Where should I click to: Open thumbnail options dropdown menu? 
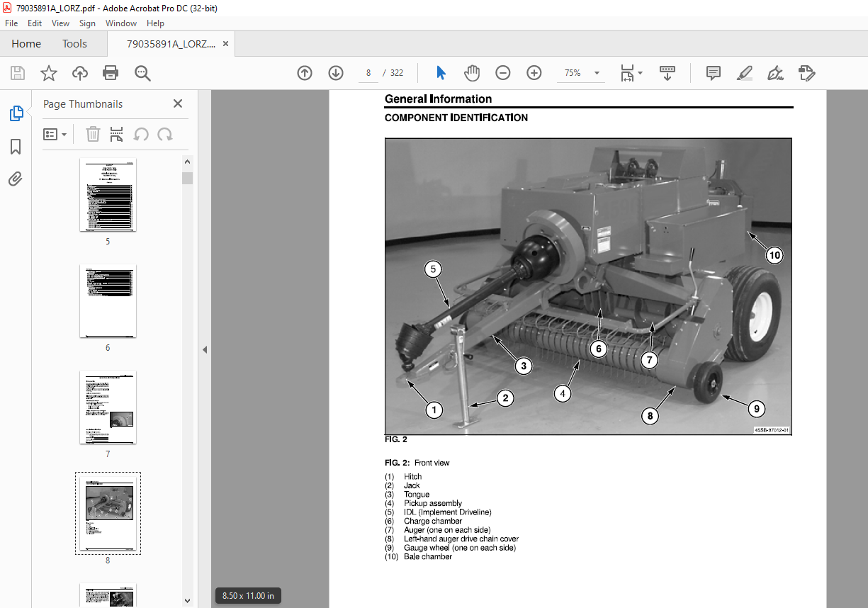coord(55,134)
